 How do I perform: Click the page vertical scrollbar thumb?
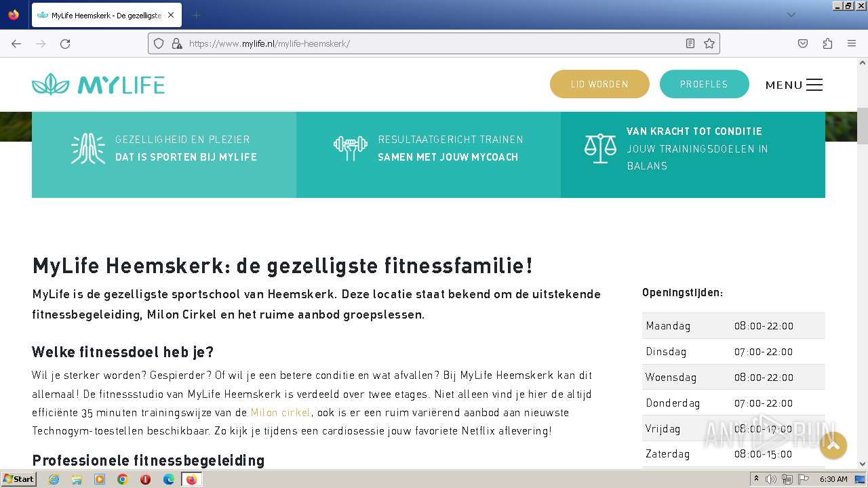tap(863, 125)
